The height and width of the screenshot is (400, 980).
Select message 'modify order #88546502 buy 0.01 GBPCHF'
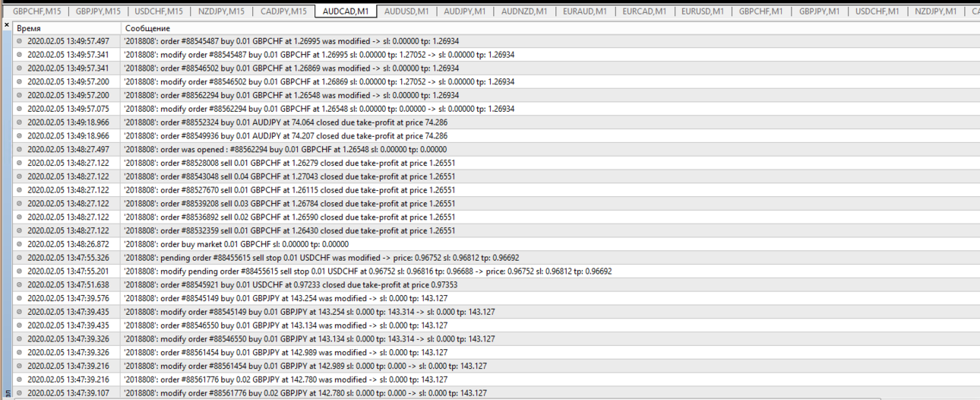click(319, 82)
